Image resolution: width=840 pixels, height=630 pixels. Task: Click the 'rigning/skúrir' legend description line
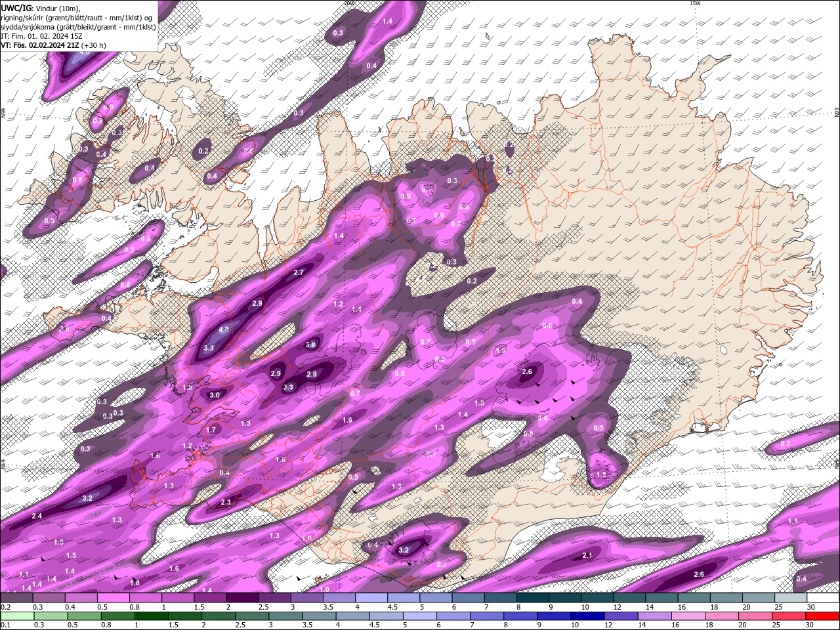(x=77, y=18)
